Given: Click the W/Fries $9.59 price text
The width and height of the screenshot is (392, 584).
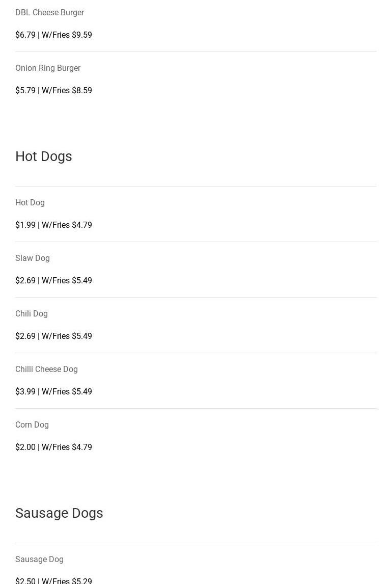Looking at the screenshot, I should 67,35.
